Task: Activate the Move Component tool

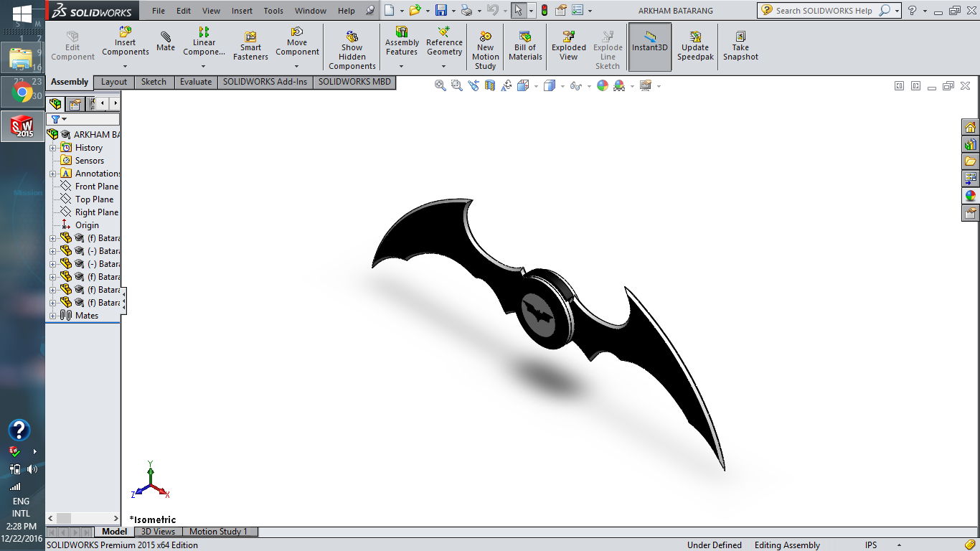Action: pos(297,41)
